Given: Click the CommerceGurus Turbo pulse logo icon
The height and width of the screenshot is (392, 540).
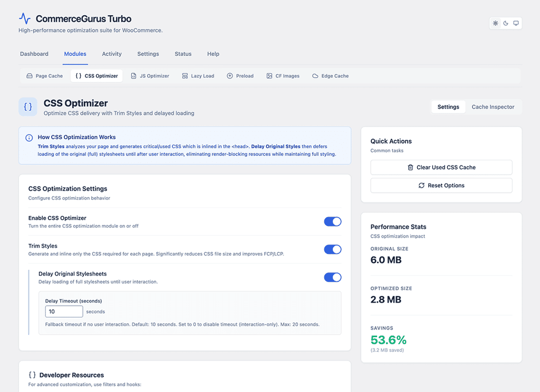Looking at the screenshot, I should [25, 18].
